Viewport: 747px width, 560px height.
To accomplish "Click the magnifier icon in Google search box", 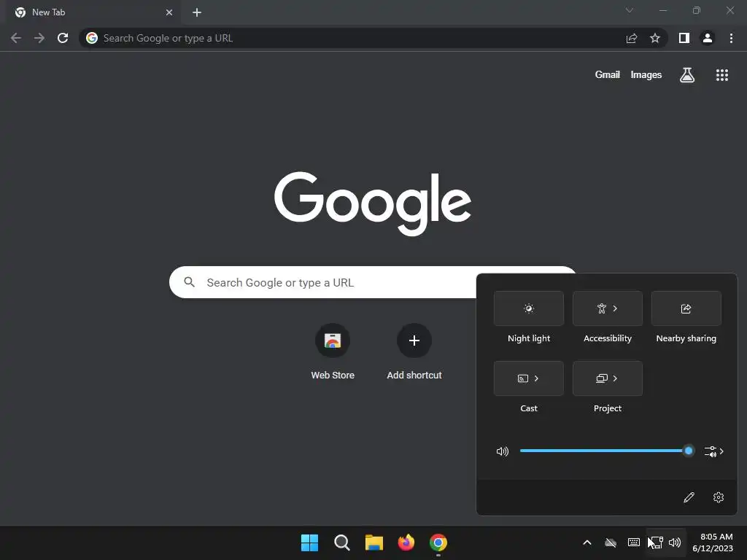I will [189, 282].
